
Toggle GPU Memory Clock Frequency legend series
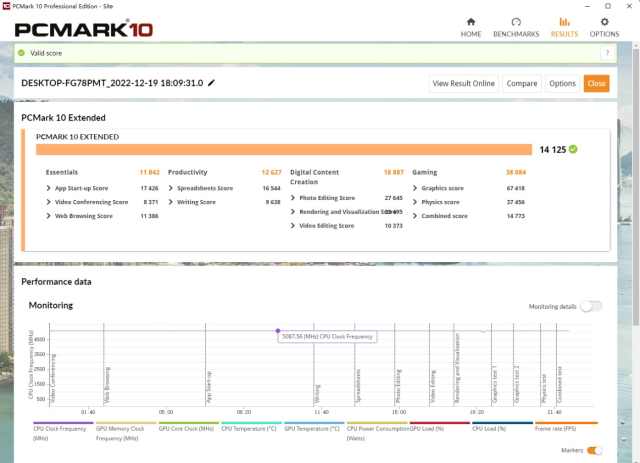point(126,432)
